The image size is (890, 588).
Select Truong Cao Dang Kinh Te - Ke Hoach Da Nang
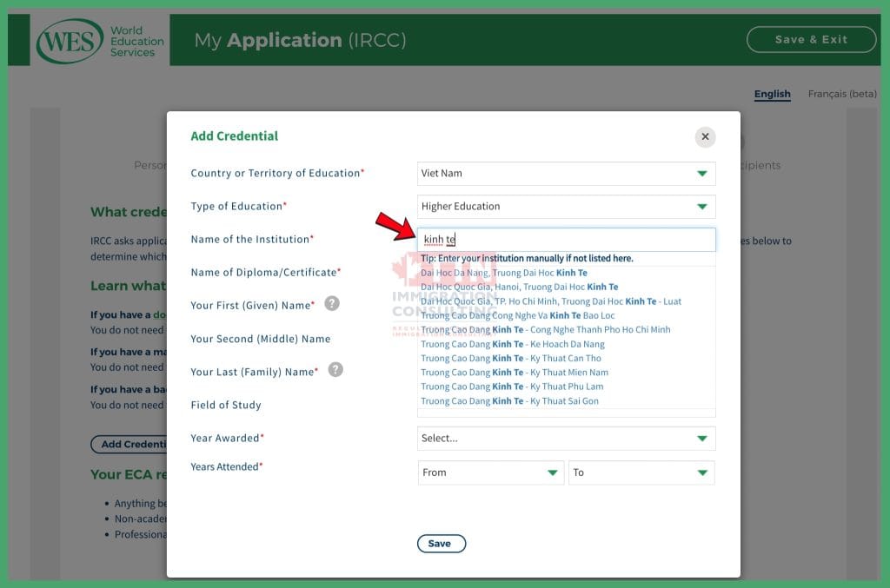click(513, 344)
